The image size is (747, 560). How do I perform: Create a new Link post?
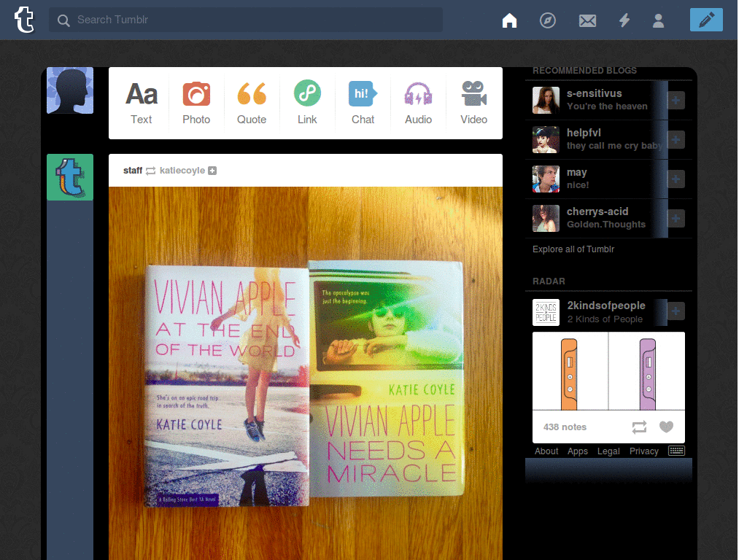(x=307, y=103)
